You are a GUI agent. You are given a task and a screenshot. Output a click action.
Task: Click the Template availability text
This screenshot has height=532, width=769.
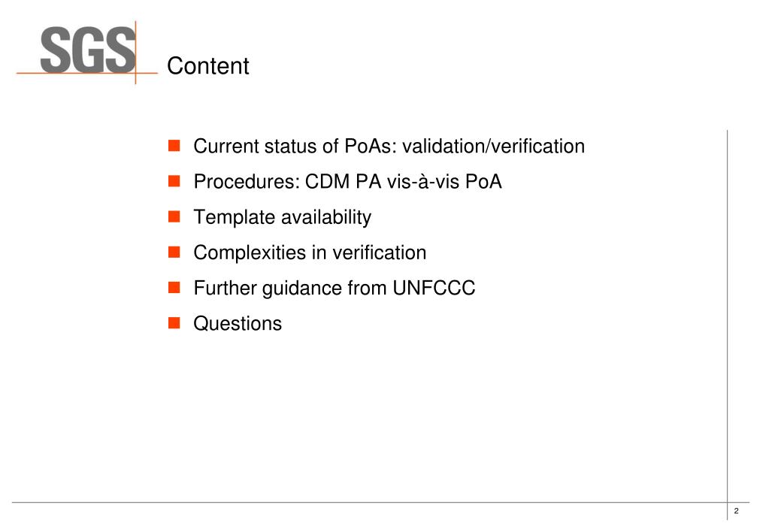coord(283,217)
